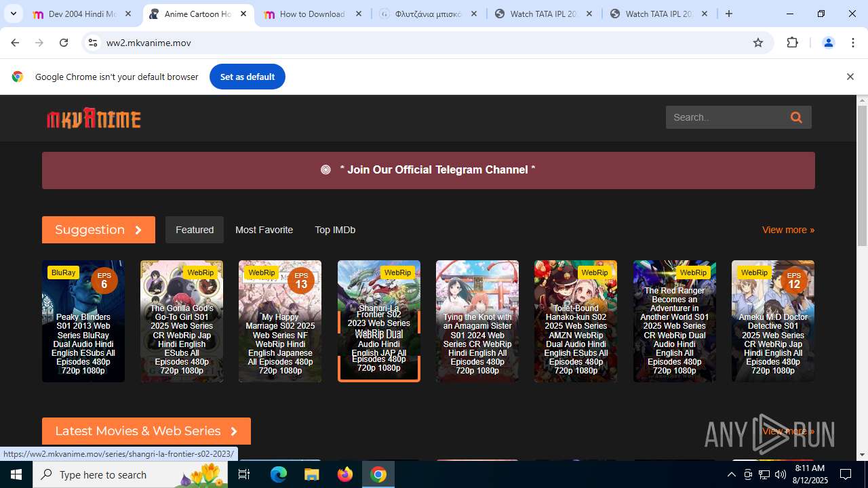Open Toilet-Bound Hanako-kun S02 thumbnail
Viewport: 868px width, 488px height.
click(576, 321)
